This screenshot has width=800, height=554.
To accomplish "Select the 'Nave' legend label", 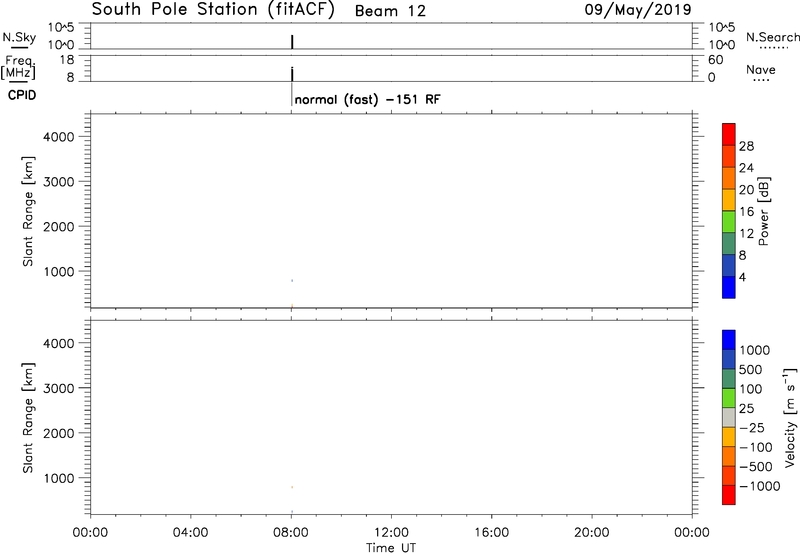I will pos(761,70).
